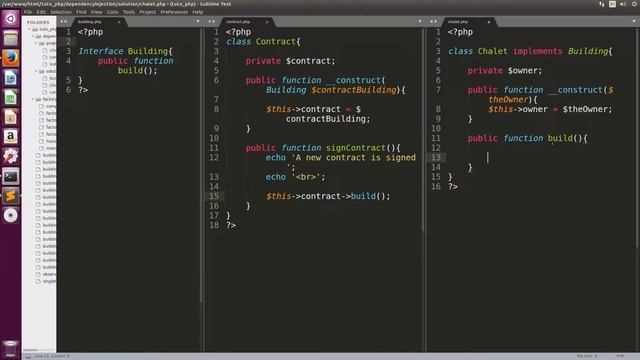
Task: Open the Terminal dock icon
Action: click(11, 176)
